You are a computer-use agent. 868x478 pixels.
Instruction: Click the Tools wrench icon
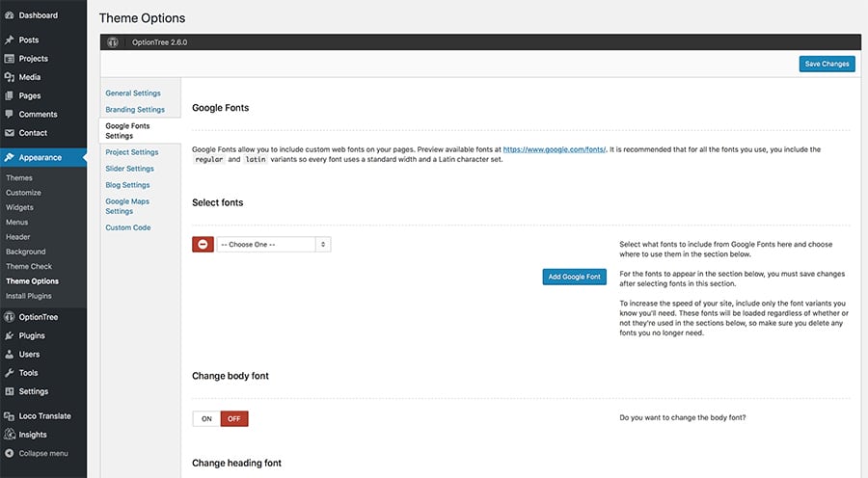(x=10, y=373)
